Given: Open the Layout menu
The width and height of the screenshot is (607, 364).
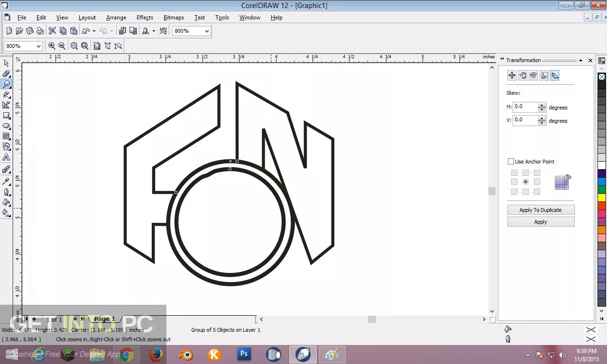Looking at the screenshot, I should [x=87, y=18].
